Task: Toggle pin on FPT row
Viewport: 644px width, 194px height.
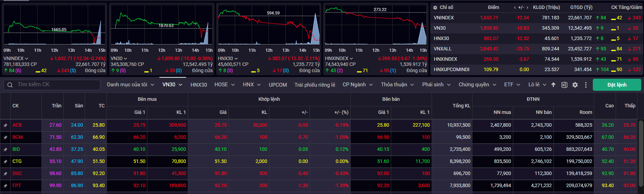Action: [x=6, y=186]
